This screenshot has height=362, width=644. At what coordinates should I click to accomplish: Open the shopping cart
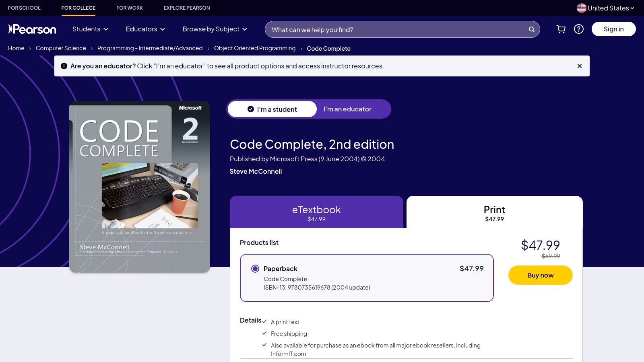point(561,29)
